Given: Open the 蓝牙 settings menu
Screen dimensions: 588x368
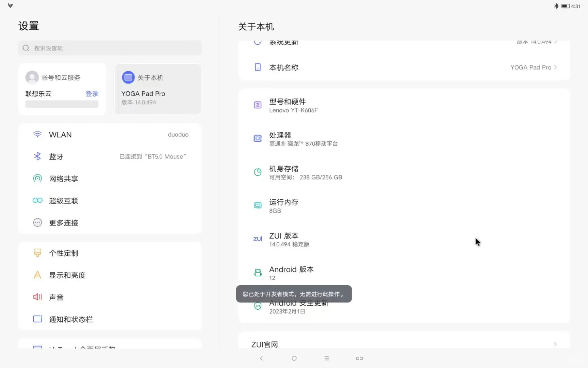Looking at the screenshot, I should tap(110, 156).
